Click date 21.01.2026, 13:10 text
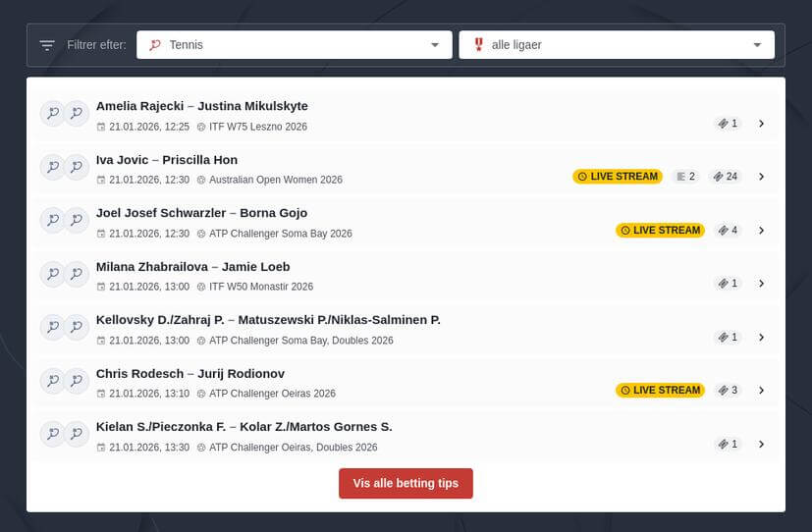 point(149,394)
